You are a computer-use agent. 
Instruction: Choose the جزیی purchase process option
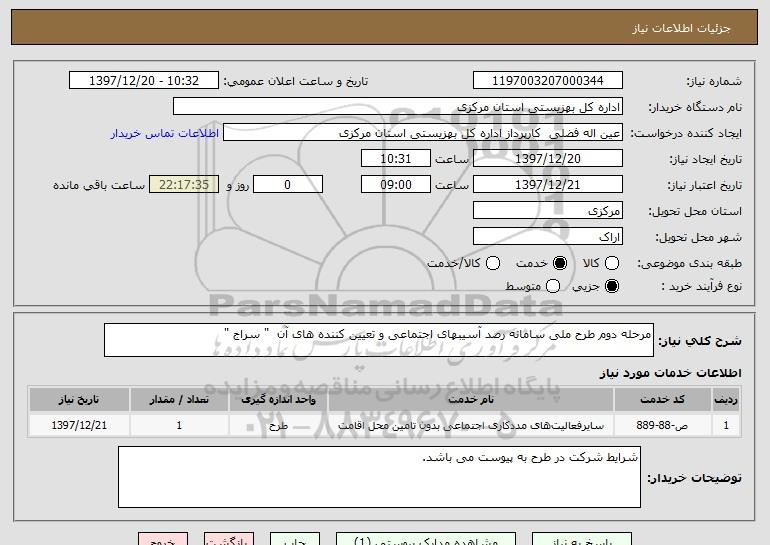pos(612,286)
